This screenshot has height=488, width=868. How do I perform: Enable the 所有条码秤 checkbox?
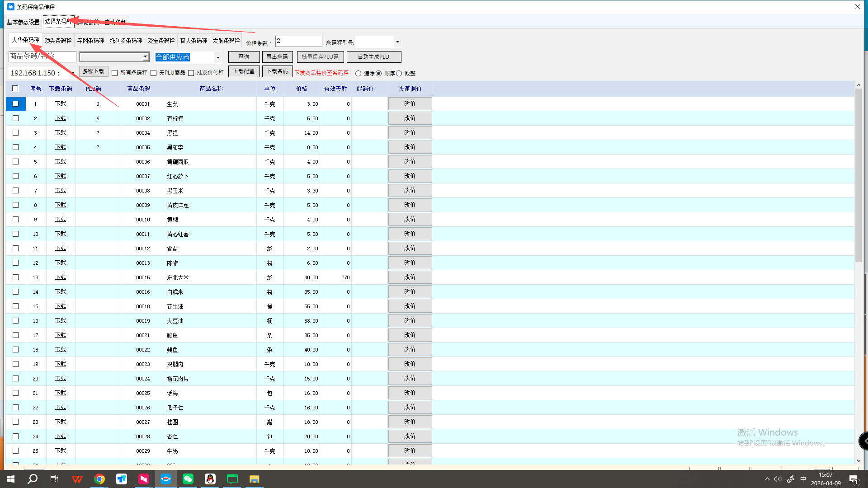point(115,73)
